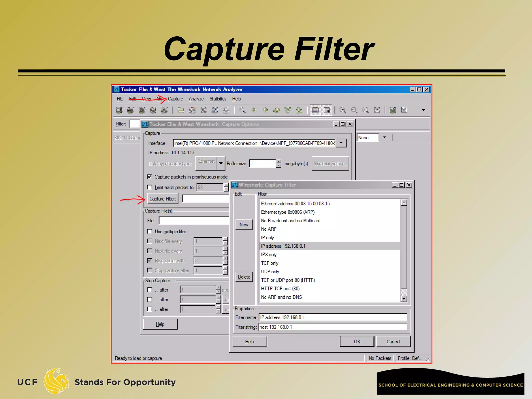Click Print packets printer icon
Viewport: 532px width, 399px height.
[226, 110]
